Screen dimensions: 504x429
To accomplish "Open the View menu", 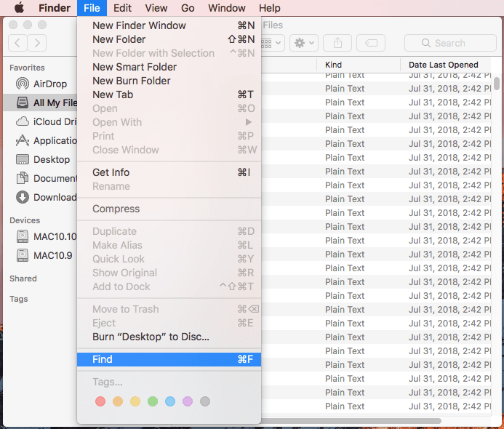I will point(156,8).
